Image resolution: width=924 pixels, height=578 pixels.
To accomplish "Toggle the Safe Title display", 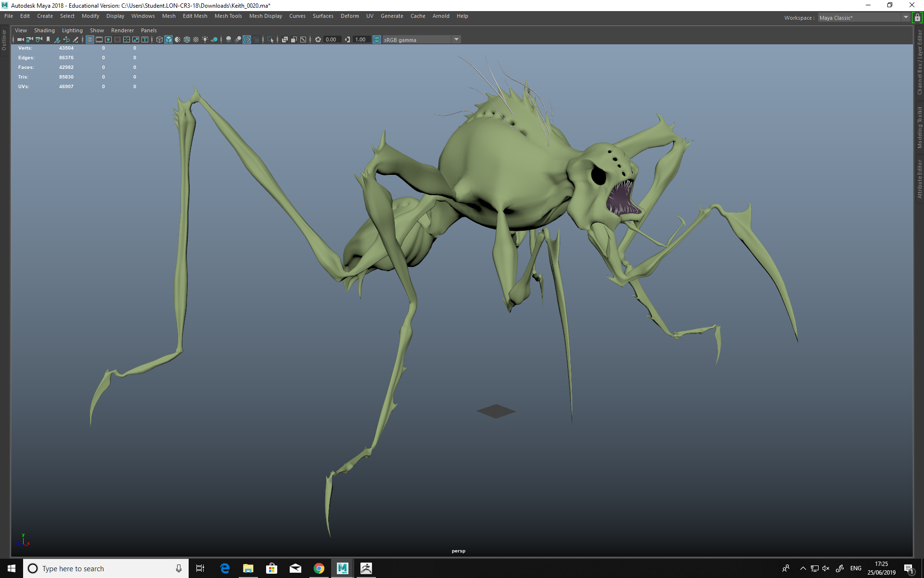I will (x=145, y=39).
